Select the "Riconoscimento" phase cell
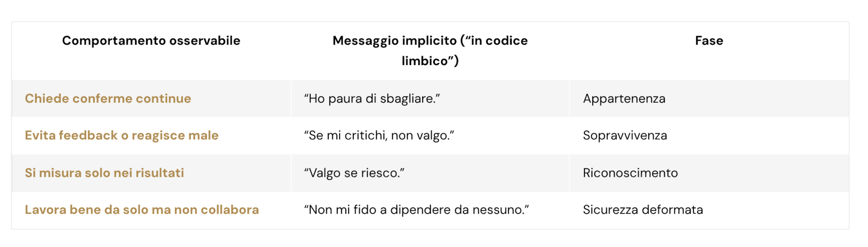The width and height of the screenshot is (868, 247). point(630,173)
